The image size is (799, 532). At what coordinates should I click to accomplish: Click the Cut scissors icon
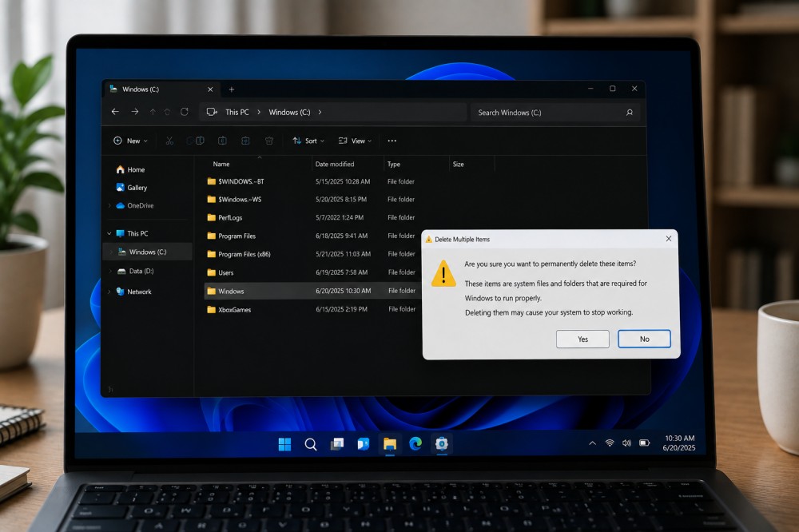169,141
